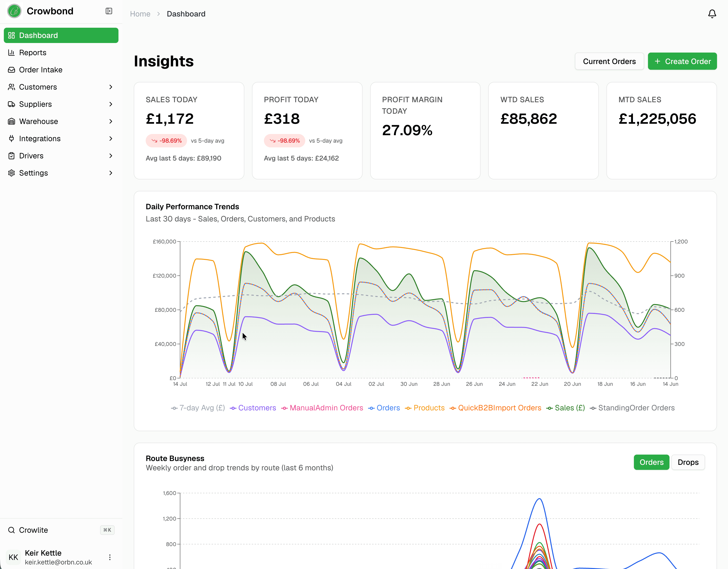Click 'Avg last 5 days: £89,190' text
This screenshot has width=728, height=569.
click(183, 158)
